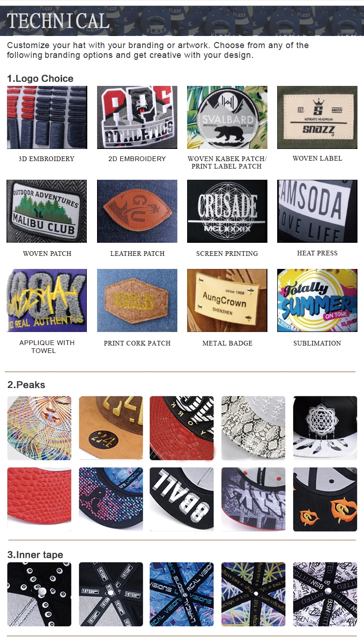Click the Lyrical Visions inner tape image
The width and height of the screenshot is (364, 642).
tap(182, 594)
